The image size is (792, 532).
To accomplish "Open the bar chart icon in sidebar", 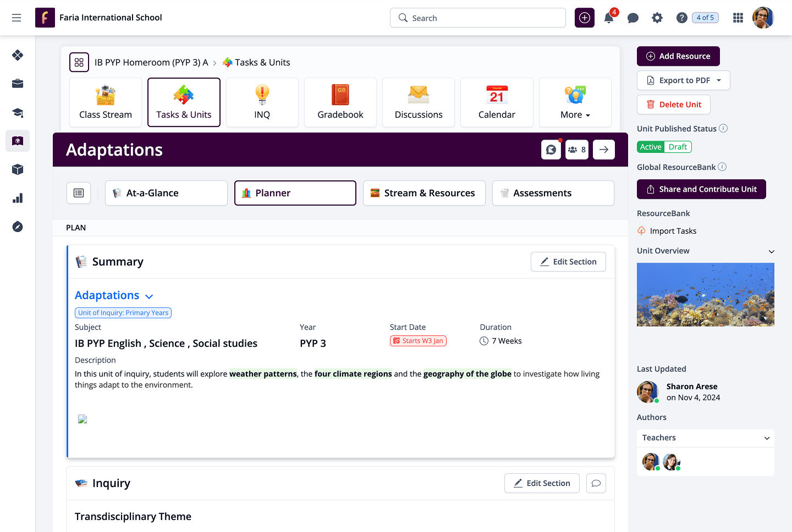I will pyautogui.click(x=18, y=198).
